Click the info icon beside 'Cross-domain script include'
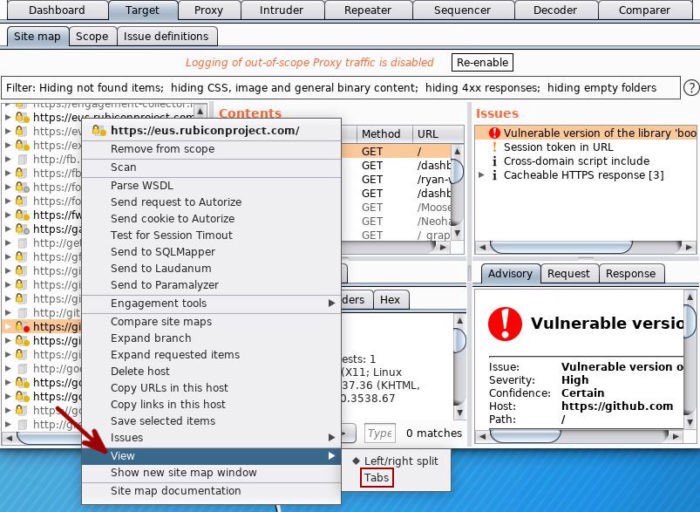The height and width of the screenshot is (512, 700). [x=494, y=161]
